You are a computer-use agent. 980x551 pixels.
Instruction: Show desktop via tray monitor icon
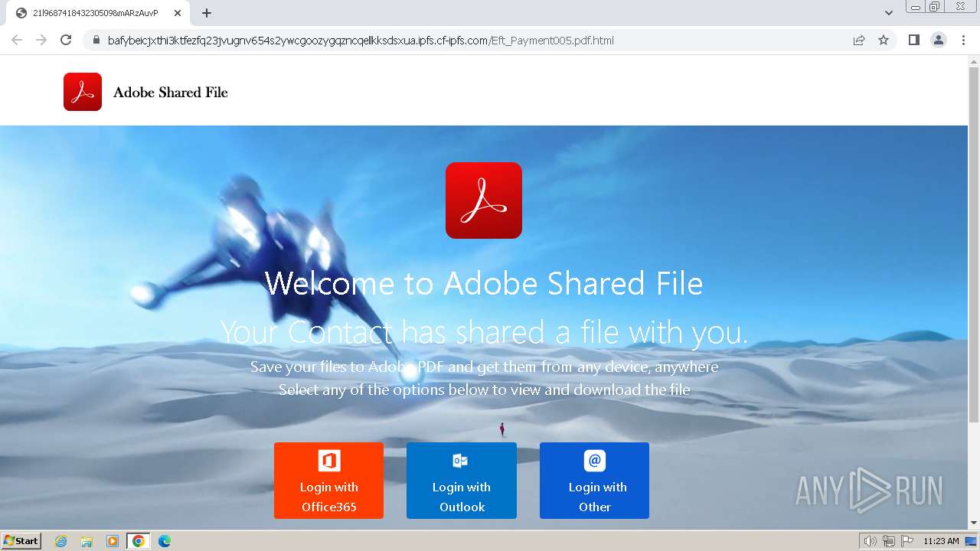coord(972,541)
